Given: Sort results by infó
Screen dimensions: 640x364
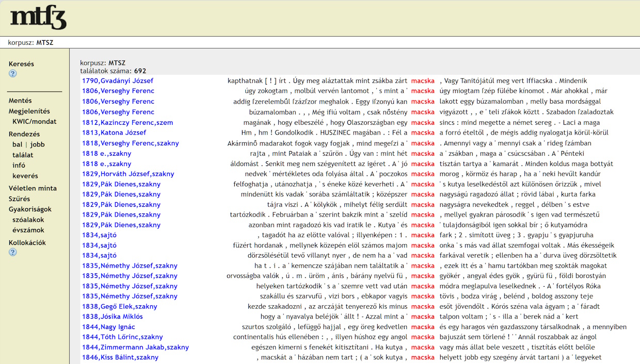Looking at the screenshot, I should pyautogui.click(x=19, y=166).
